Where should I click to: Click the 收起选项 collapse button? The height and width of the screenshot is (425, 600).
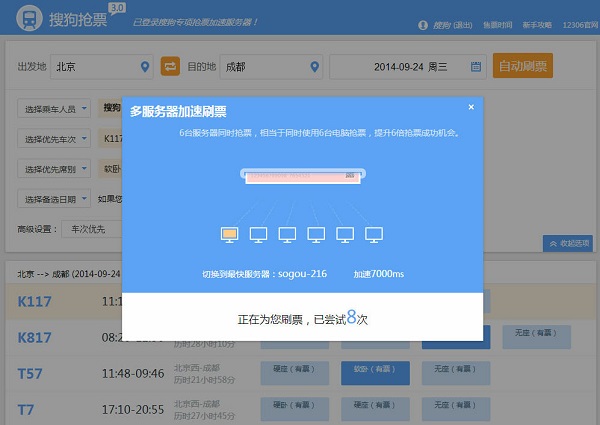568,244
